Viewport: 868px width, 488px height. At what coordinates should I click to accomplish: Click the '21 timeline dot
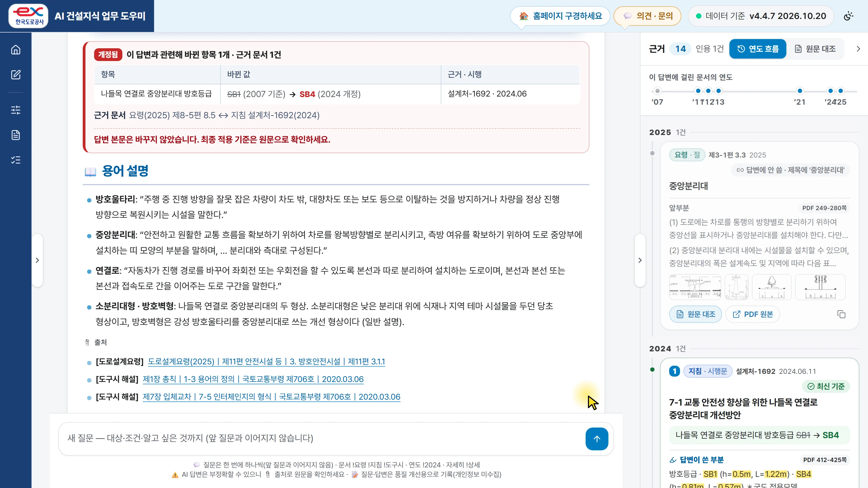click(x=800, y=91)
